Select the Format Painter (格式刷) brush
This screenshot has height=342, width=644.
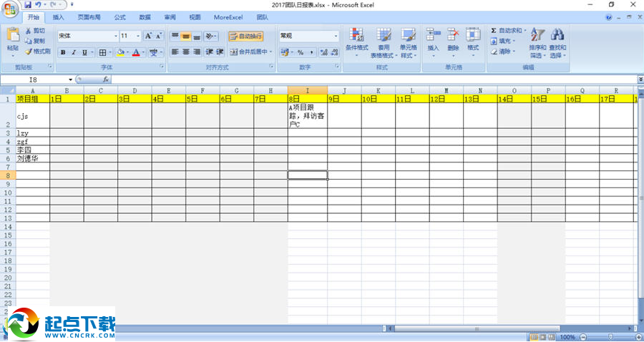37,52
